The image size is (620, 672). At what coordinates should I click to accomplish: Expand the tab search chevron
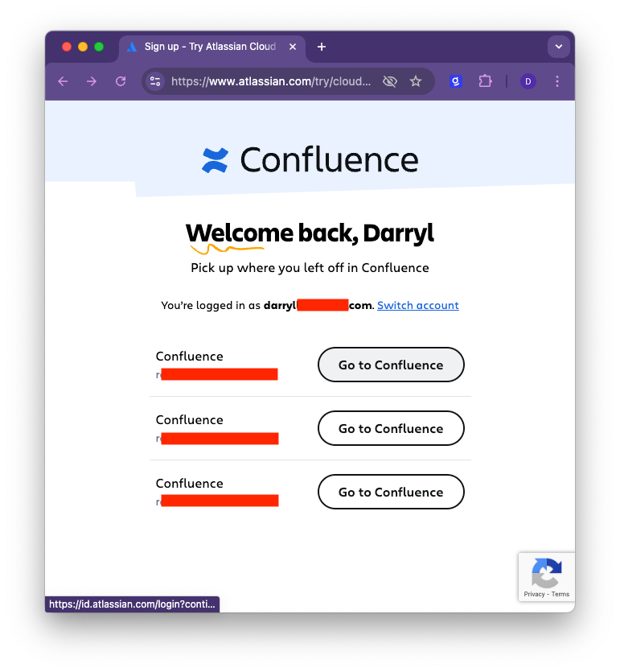(559, 47)
